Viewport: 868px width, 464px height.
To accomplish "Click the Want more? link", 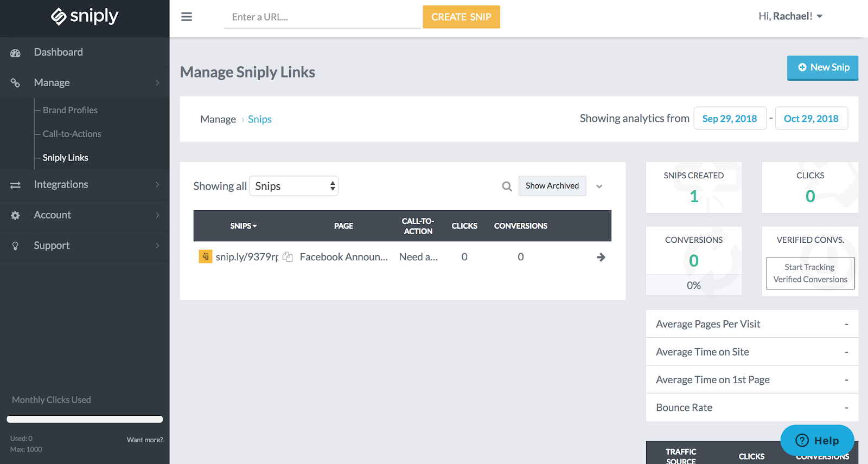I will [145, 440].
